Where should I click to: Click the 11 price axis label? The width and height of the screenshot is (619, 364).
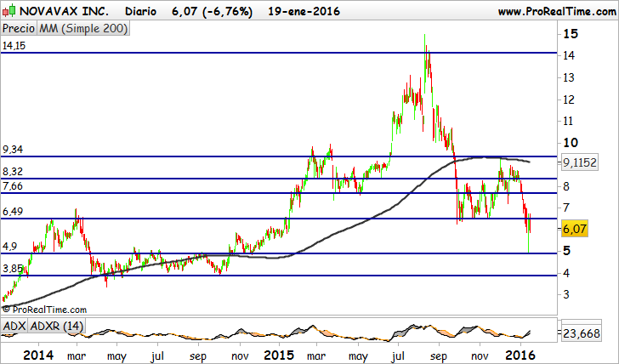click(569, 121)
